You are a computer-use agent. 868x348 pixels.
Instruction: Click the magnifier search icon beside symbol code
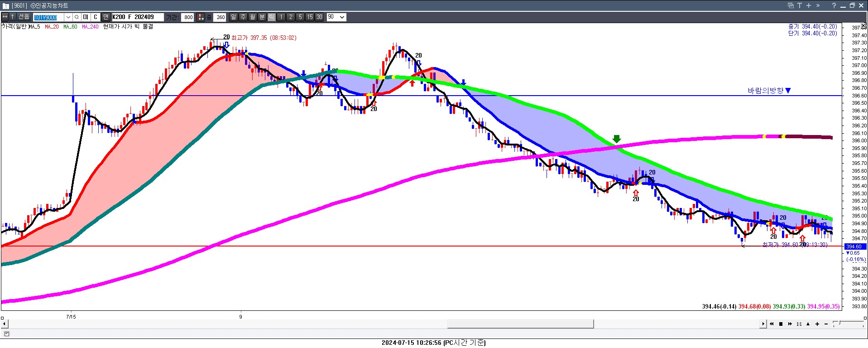click(77, 17)
